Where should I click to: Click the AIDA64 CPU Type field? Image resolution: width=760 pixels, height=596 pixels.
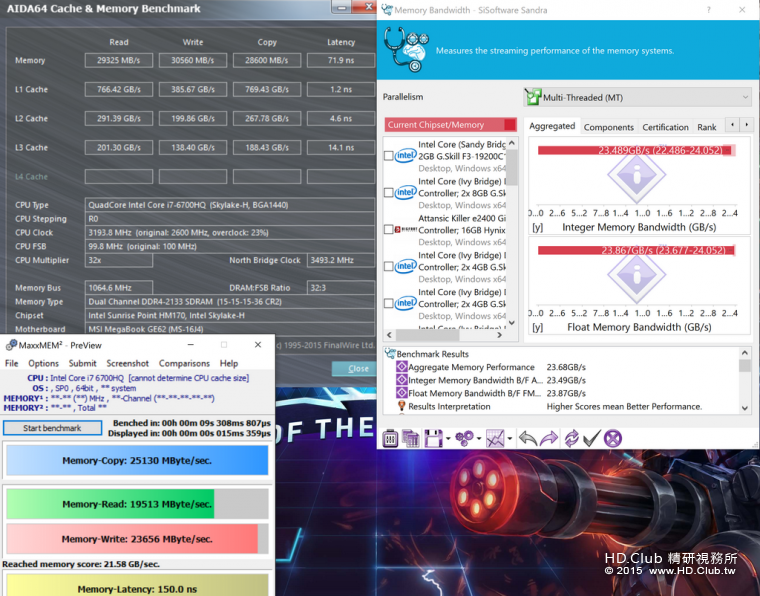click(x=230, y=205)
